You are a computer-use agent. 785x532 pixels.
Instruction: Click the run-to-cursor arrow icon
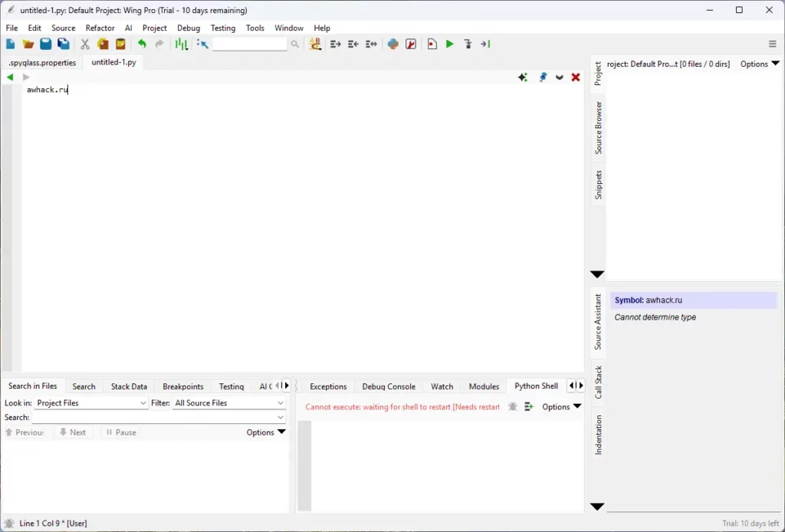pyautogui.click(x=485, y=44)
